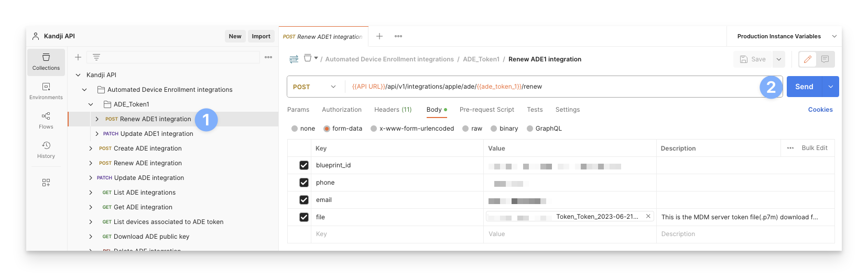Select List devices associated to ADE token
The height and width of the screenshot is (277, 868).
click(x=169, y=222)
